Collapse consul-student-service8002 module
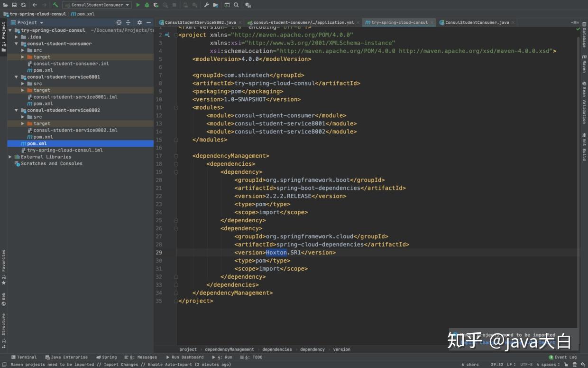588x368 pixels. [17, 110]
